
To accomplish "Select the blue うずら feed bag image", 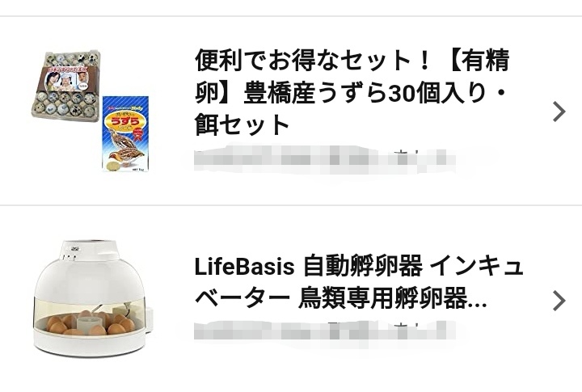I will pyautogui.click(x=126, y=134).
